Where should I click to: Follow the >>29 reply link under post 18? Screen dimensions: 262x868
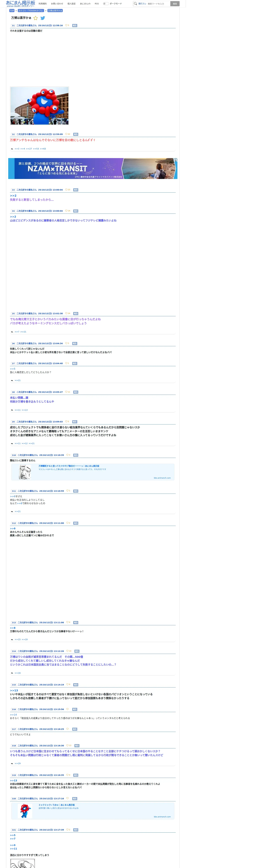pyautogui.click(x=18, y=764)
